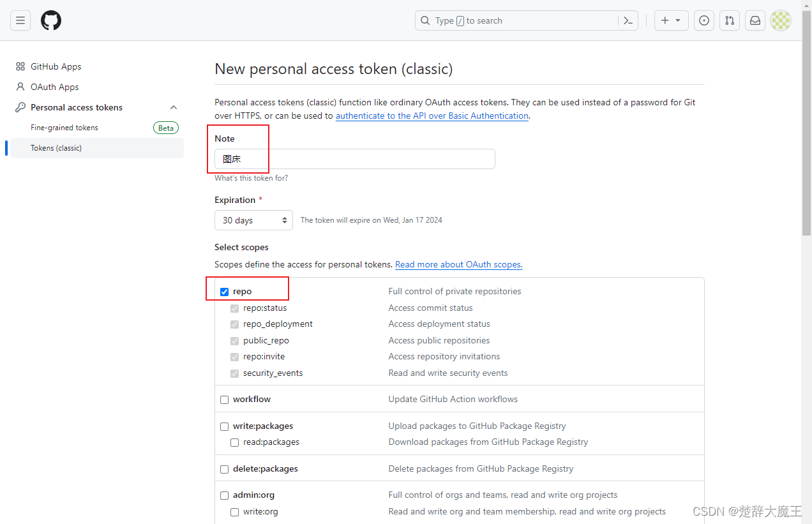
Task: Toggle the repo_deployment checkbox
Action: (x=234, y=324)
